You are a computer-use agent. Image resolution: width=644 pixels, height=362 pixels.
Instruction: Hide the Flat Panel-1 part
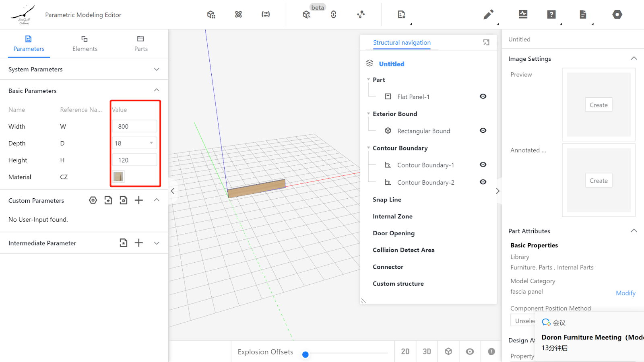[483, 97]
